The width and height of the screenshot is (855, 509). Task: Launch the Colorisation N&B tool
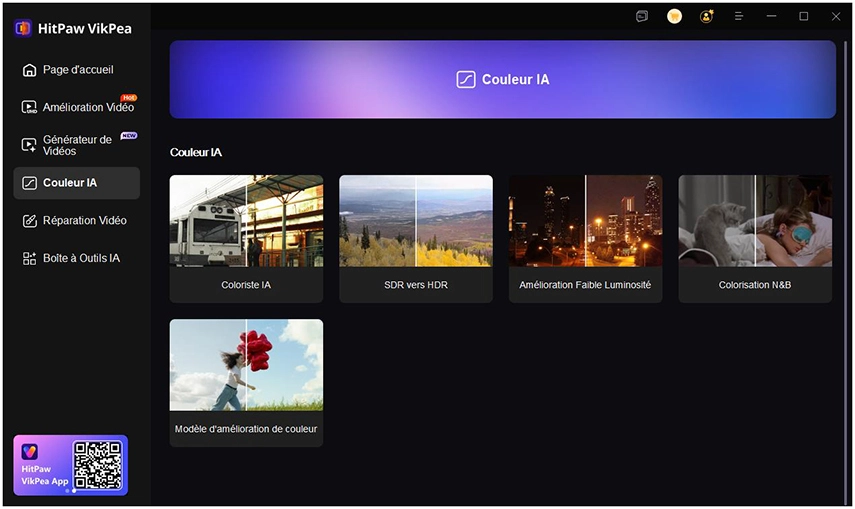(x=755, y=238)
